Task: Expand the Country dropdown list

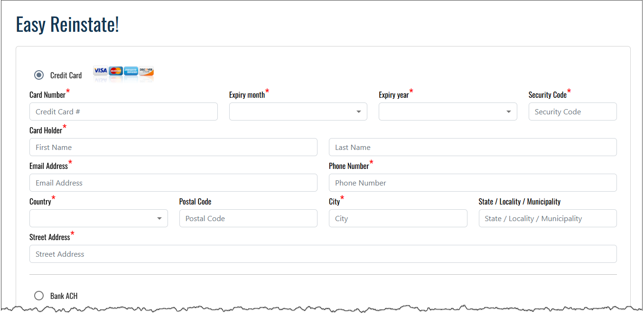Action: [98, 218]
